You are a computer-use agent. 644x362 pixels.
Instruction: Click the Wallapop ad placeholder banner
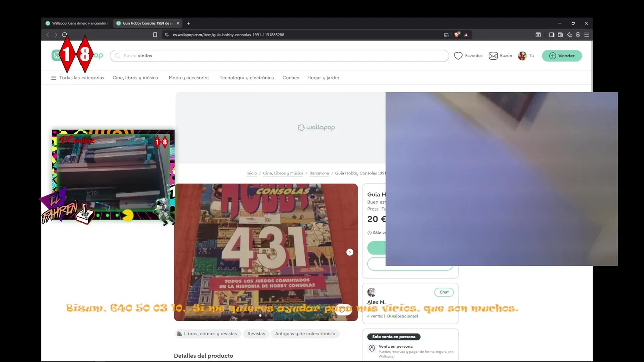280,128
